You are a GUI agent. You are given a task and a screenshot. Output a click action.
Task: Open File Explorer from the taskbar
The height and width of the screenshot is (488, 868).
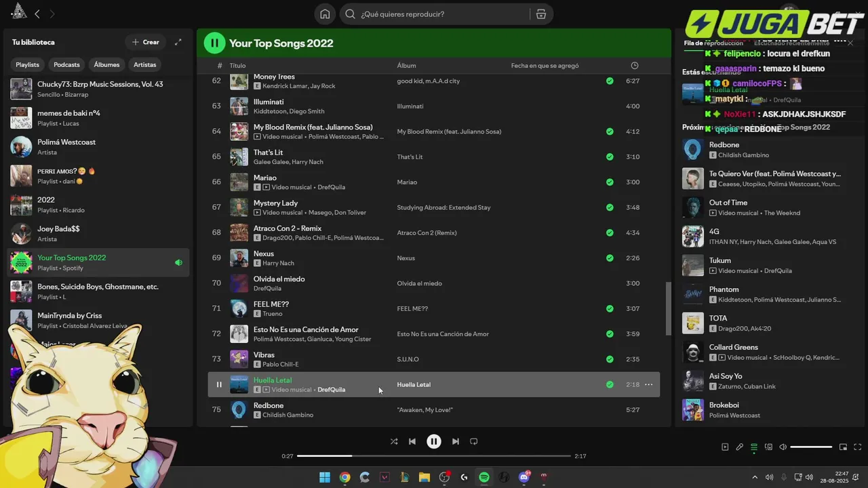click(x=425, y=477)
